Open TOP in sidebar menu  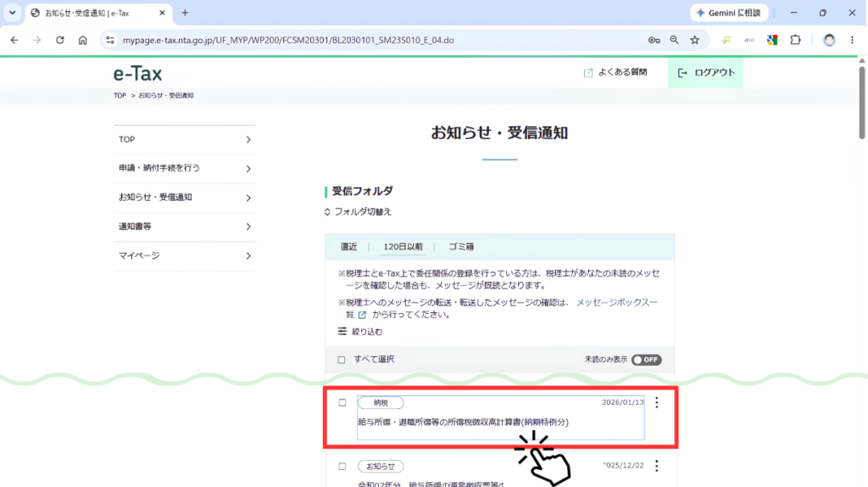click(185, 140)
